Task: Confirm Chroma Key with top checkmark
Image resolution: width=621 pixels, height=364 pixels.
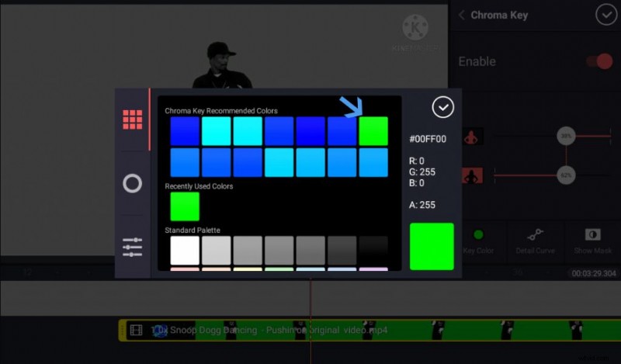Action: pyautogui.click(x=605, y=15)
